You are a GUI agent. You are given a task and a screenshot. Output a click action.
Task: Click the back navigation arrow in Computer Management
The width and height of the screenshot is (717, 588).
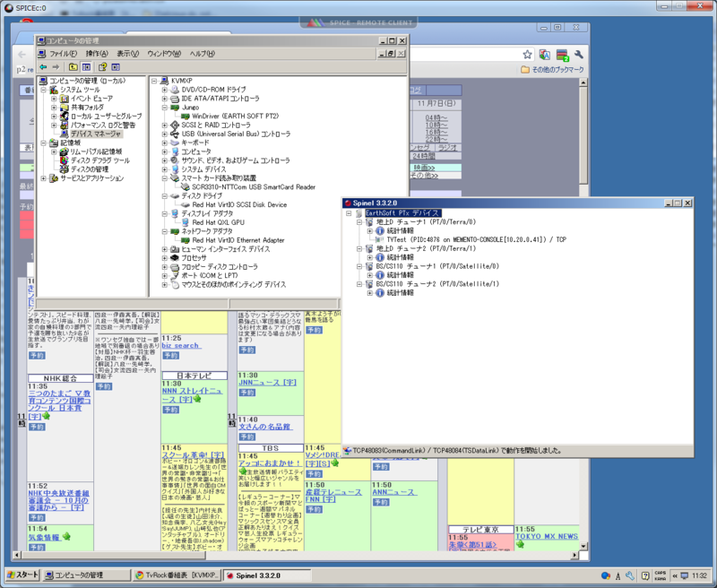point(43,65)
